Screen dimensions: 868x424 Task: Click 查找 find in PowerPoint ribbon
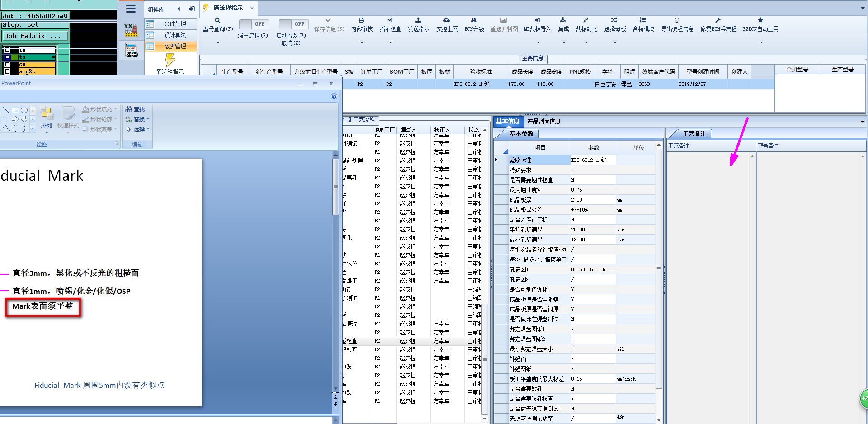click(x=135, y=109)
